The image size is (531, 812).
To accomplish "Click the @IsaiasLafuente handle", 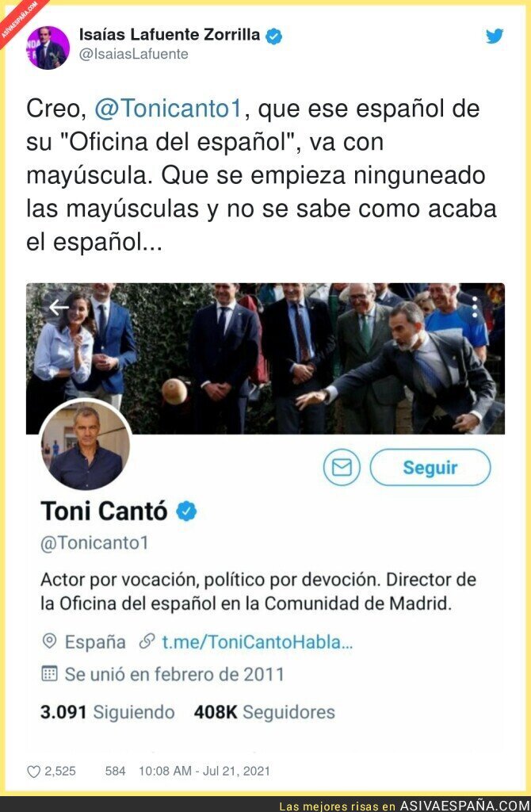I will [x=133, y=54].
